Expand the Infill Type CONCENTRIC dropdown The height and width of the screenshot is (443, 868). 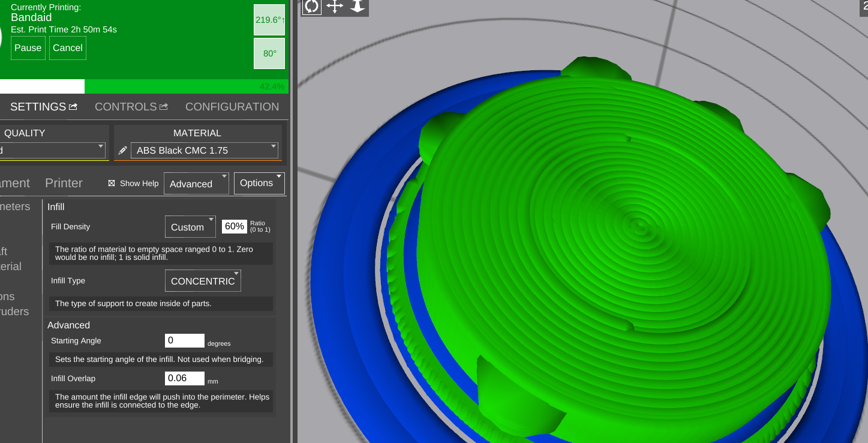[203, 281]
